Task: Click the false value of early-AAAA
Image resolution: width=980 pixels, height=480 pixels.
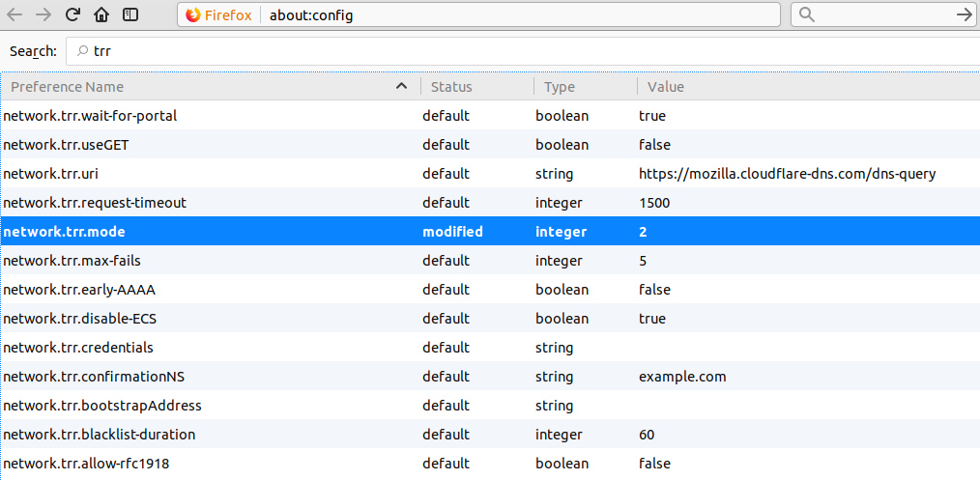Action: [654, 290]
